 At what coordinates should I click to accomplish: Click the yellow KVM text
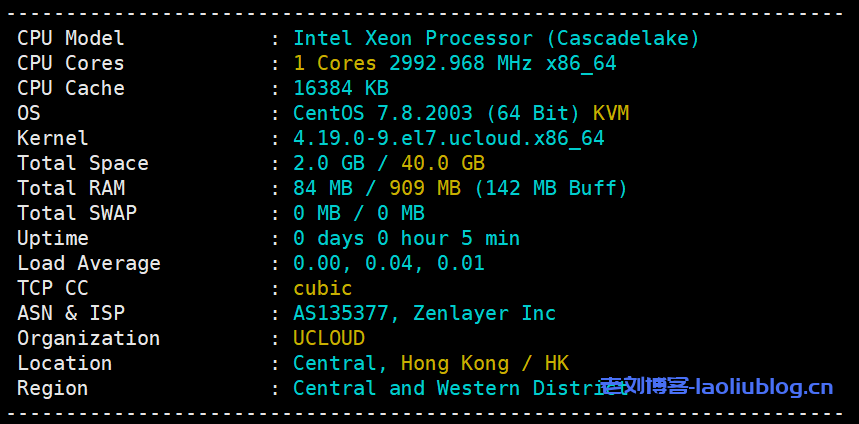pos(611,113)
